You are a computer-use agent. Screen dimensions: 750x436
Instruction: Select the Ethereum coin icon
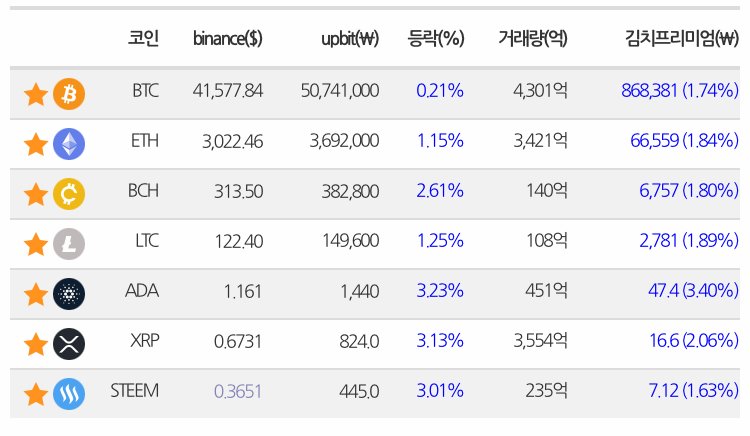pyautogui.click(x=69, y=144)
